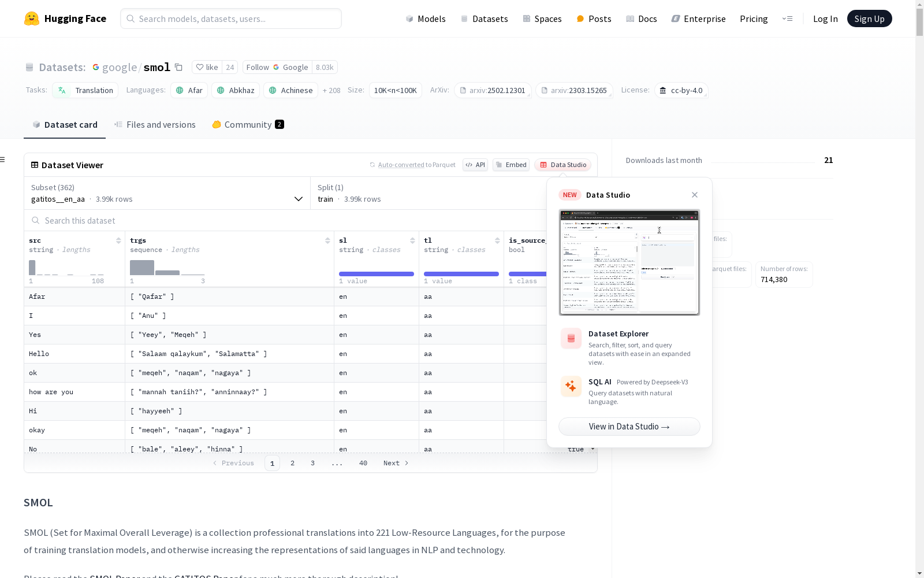Open the Data Studio button
Screen dimensions: 924x578
(x=562, y=165)
